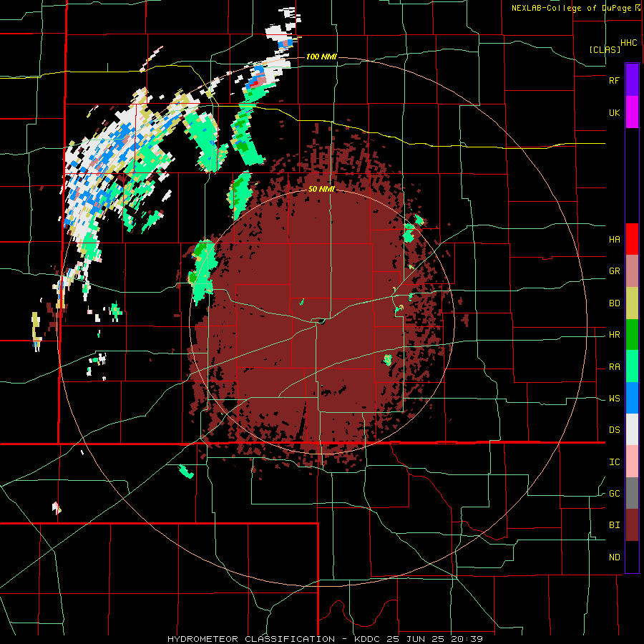Click the UK magenta legend swatch
The image size is (644, 644).
tap(632, 112)
